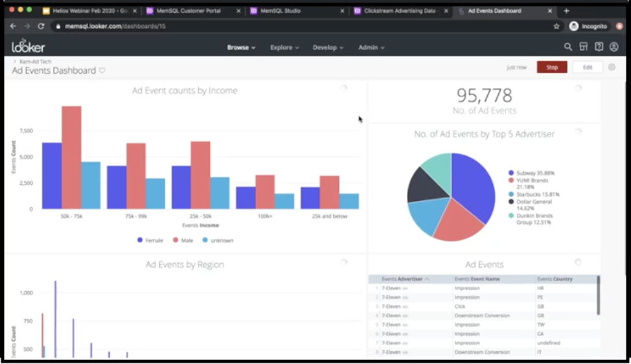631x364 pixels.
Task: Click 'undefined' country in row 7
Action: [549, 343]
